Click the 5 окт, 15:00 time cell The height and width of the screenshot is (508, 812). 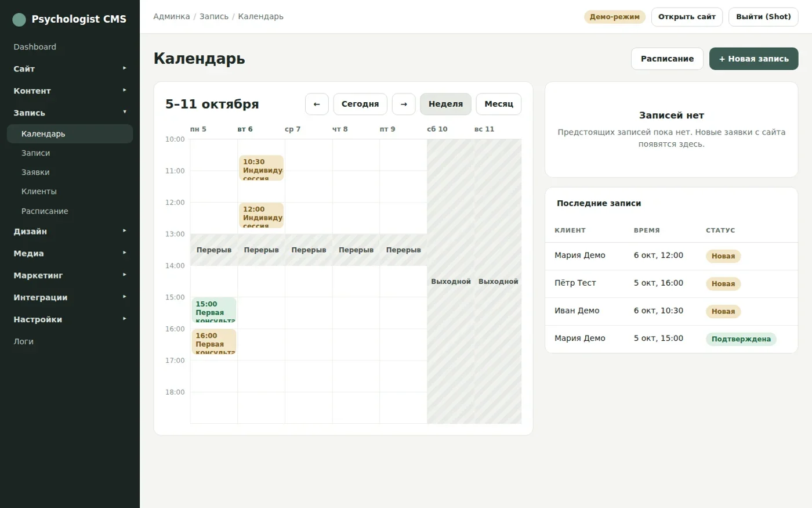click(658, 338)
